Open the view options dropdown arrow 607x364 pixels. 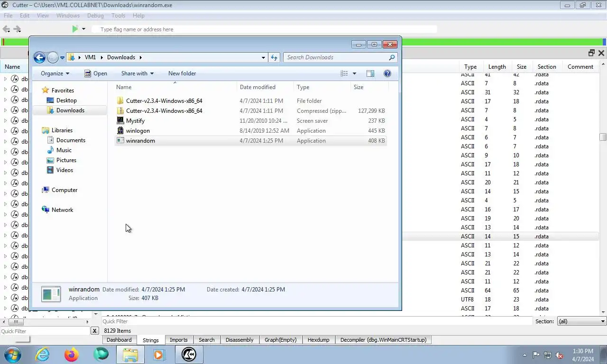coord(354,73)
